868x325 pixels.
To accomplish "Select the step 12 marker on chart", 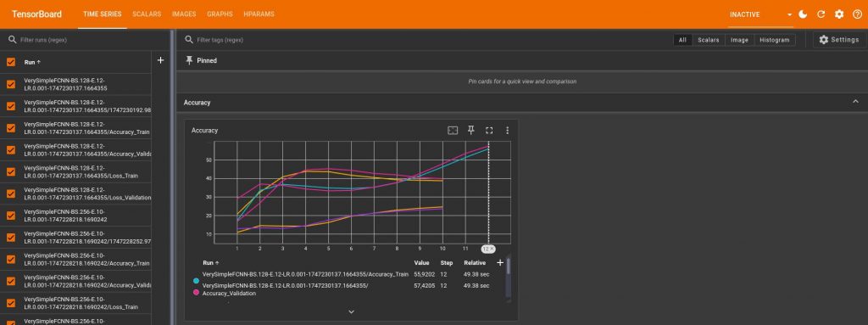I will 487,249.
